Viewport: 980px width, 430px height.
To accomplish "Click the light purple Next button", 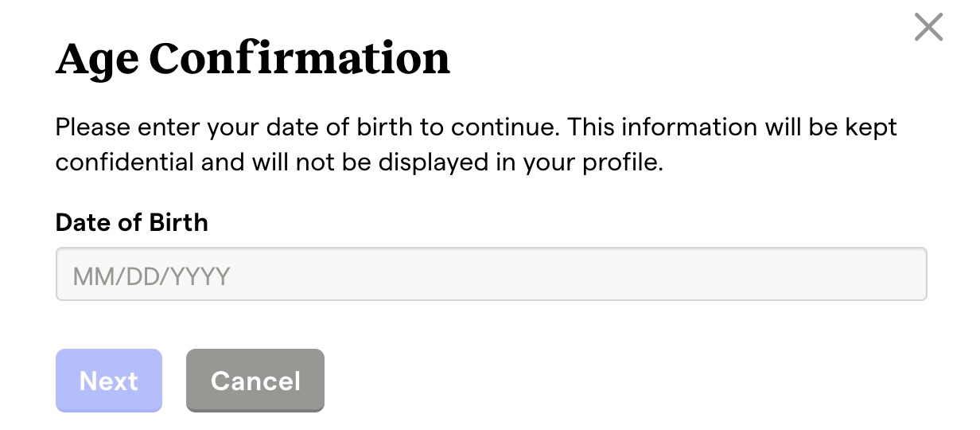I will pos(109,381).
